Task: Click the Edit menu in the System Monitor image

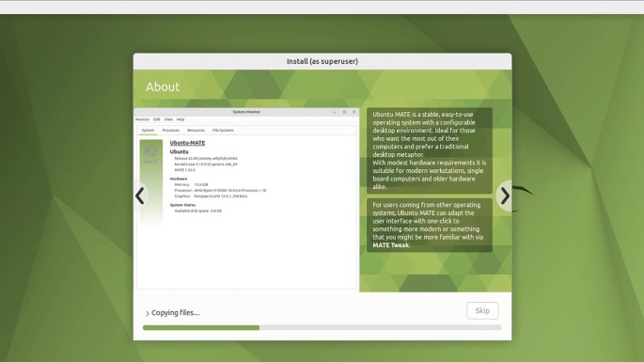Action: [156, 119]
